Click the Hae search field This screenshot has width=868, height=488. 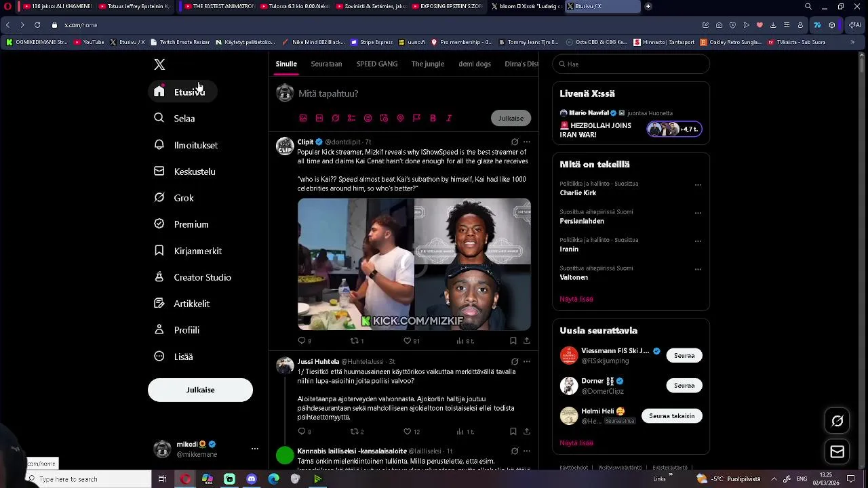(631, 64)
